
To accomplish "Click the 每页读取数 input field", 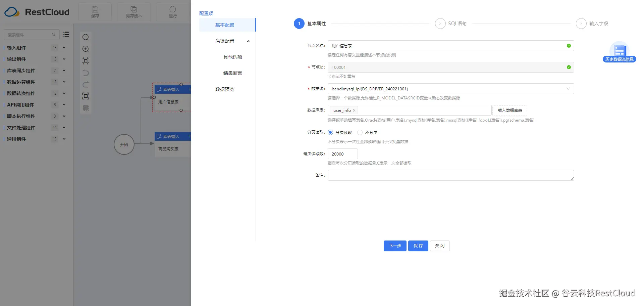I will pos(343,154).
